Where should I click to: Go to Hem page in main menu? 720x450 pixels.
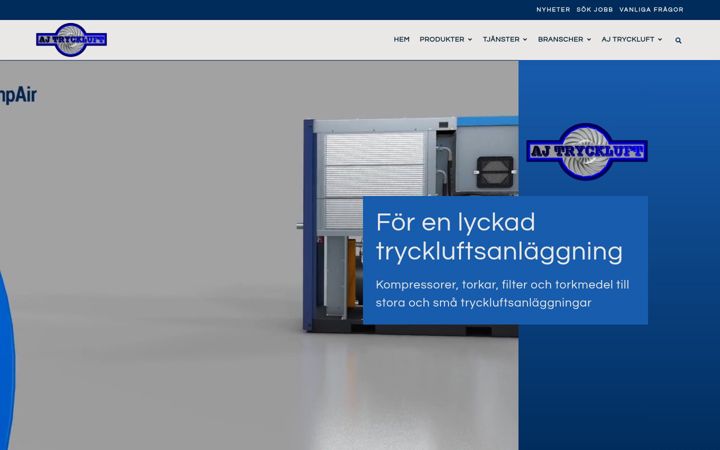pyautogui.click(x=401, y=39)
